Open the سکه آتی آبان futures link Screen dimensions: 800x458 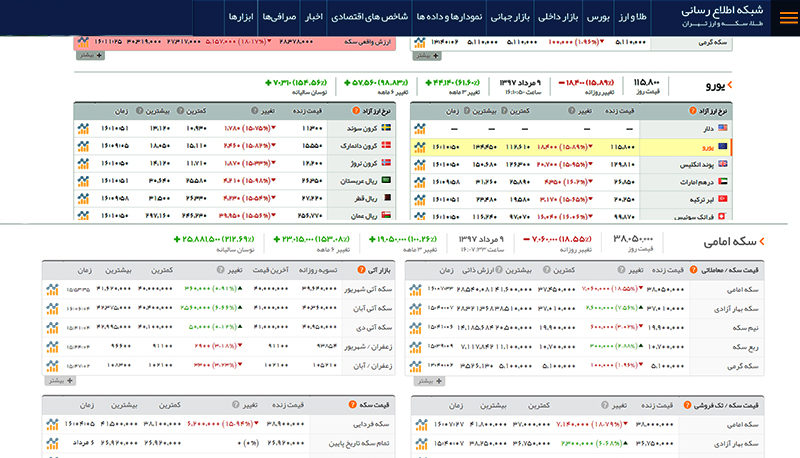tap(375, 308)
